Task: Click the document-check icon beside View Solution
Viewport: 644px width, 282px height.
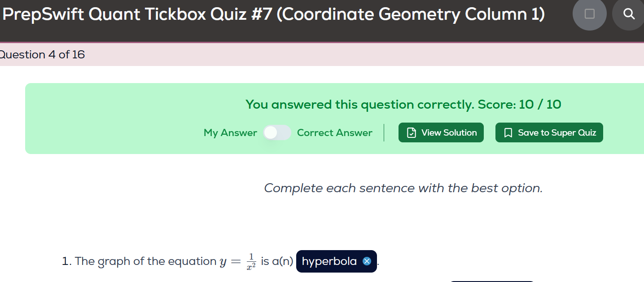Action: 411,132
